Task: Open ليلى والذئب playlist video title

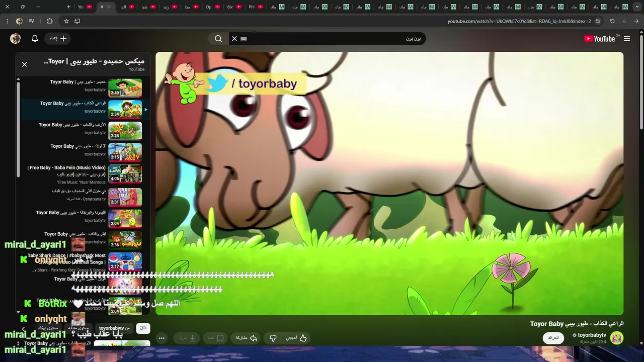Action: tap(75, 234)
